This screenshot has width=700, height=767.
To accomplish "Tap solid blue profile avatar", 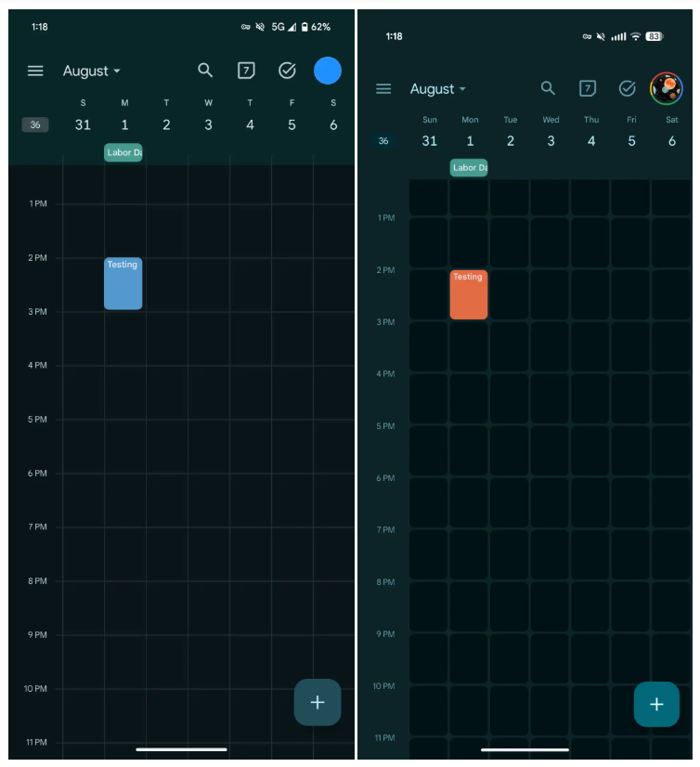I will tap(328, 71).
